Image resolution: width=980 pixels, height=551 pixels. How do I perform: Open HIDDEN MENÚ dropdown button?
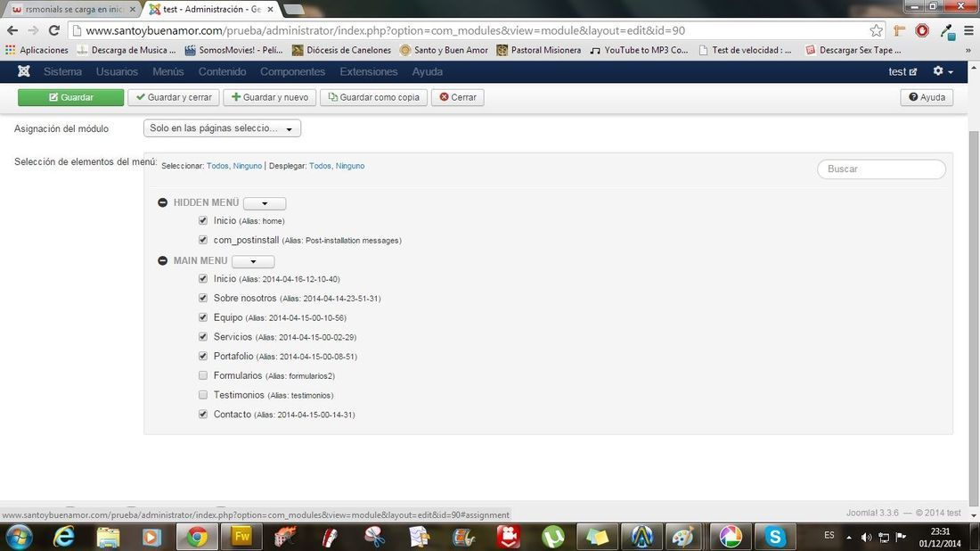pos(265,203)
